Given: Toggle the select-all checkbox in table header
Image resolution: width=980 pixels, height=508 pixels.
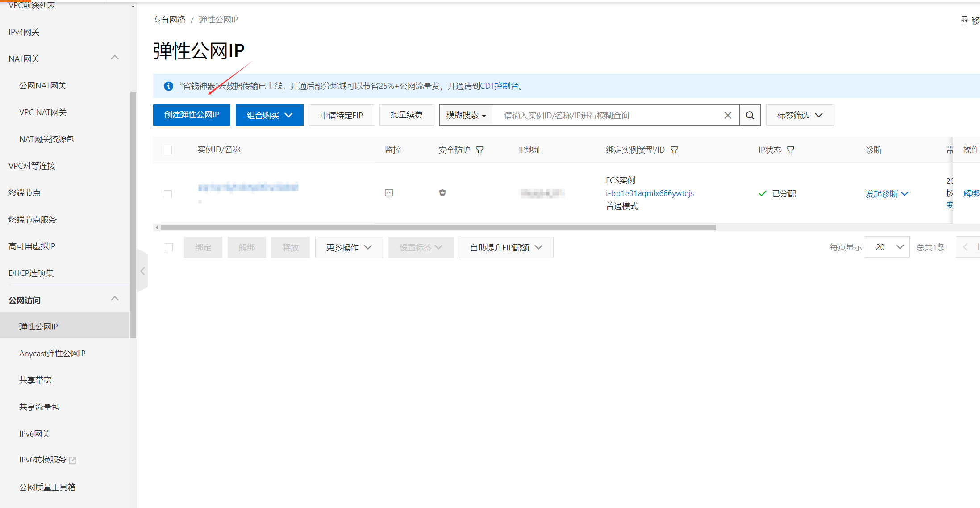Looking at the screenshot, I should click(x=168, y=150).
